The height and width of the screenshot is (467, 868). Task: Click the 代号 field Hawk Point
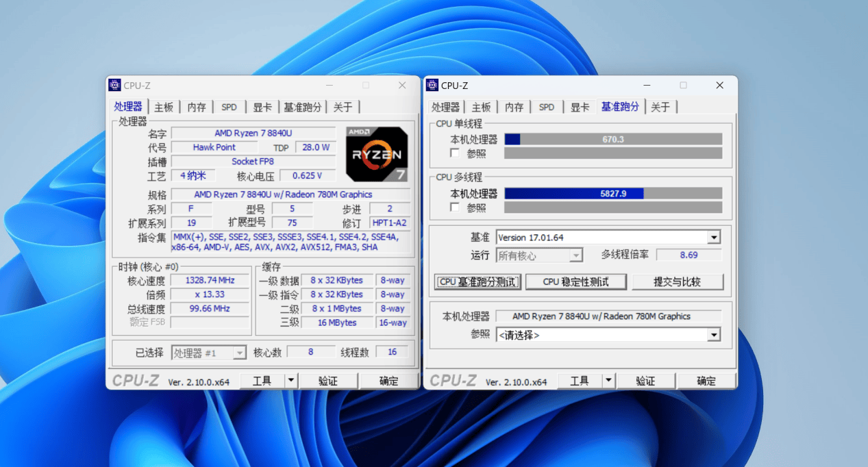click(x=214, y=147)
